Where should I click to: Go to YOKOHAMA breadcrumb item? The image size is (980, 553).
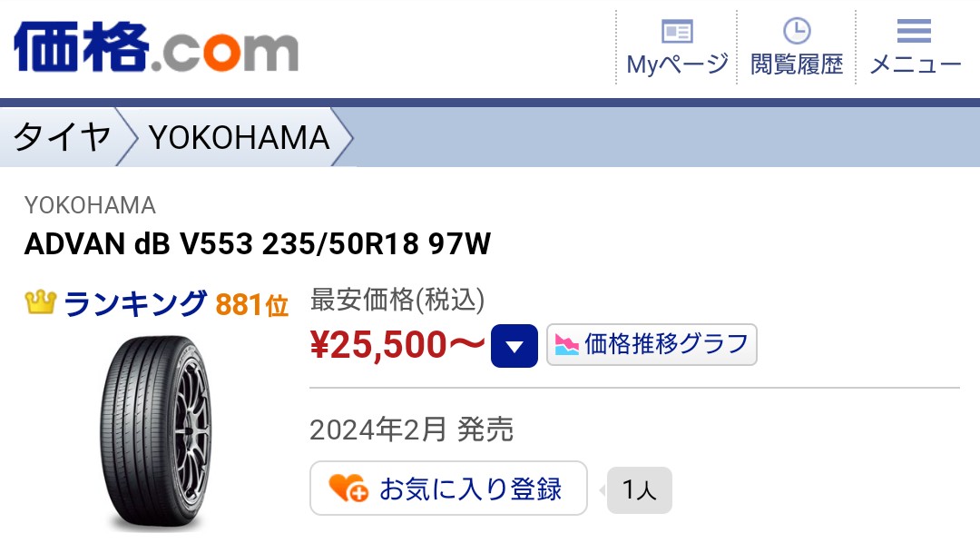pos(239,137)
